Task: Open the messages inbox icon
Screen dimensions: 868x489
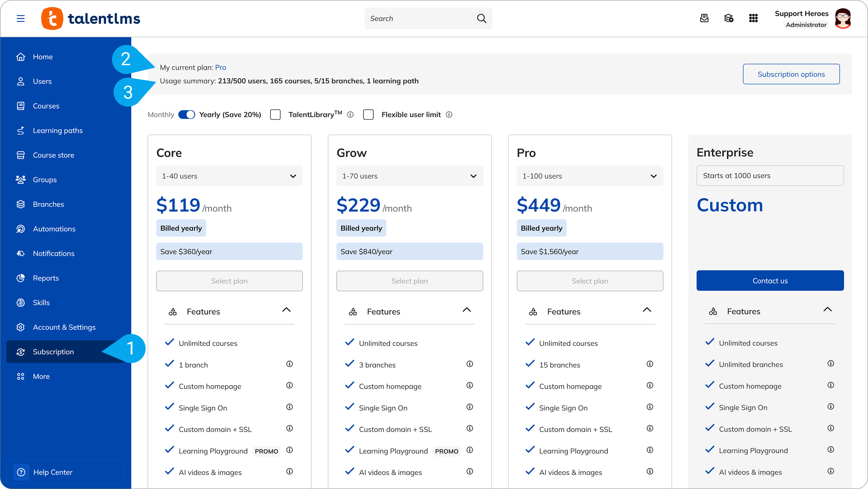Action: click(704, 18)
